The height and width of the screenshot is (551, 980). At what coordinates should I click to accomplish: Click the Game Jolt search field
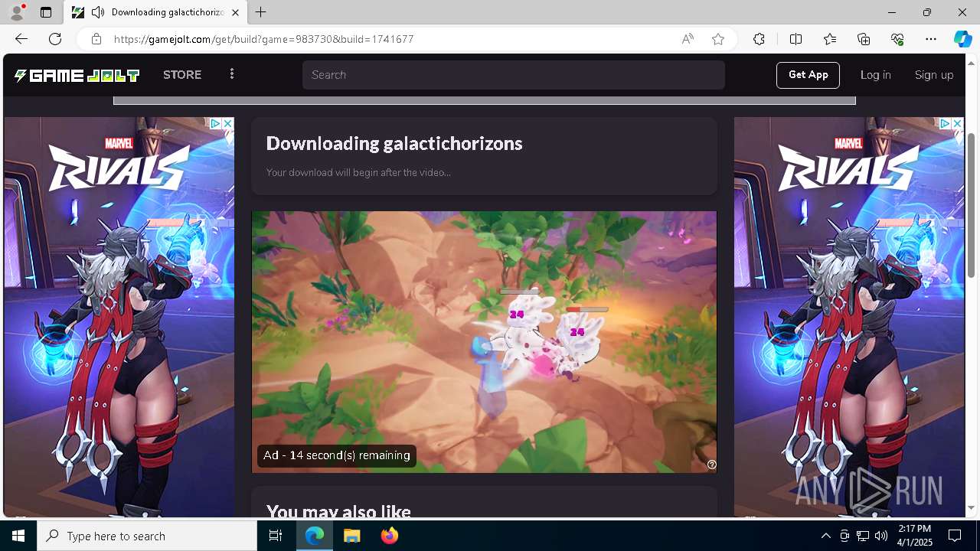[513, 75]
